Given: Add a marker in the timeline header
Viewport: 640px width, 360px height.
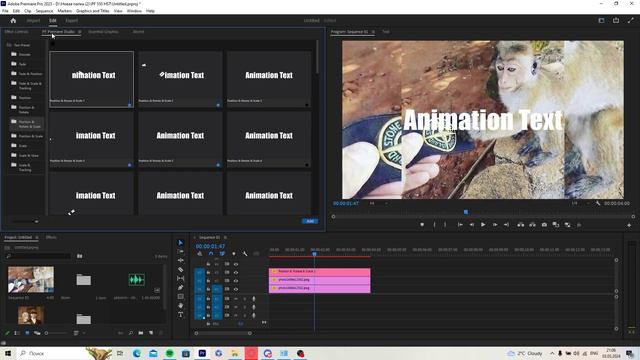Looking at the screenshot, I should [233, 254].
